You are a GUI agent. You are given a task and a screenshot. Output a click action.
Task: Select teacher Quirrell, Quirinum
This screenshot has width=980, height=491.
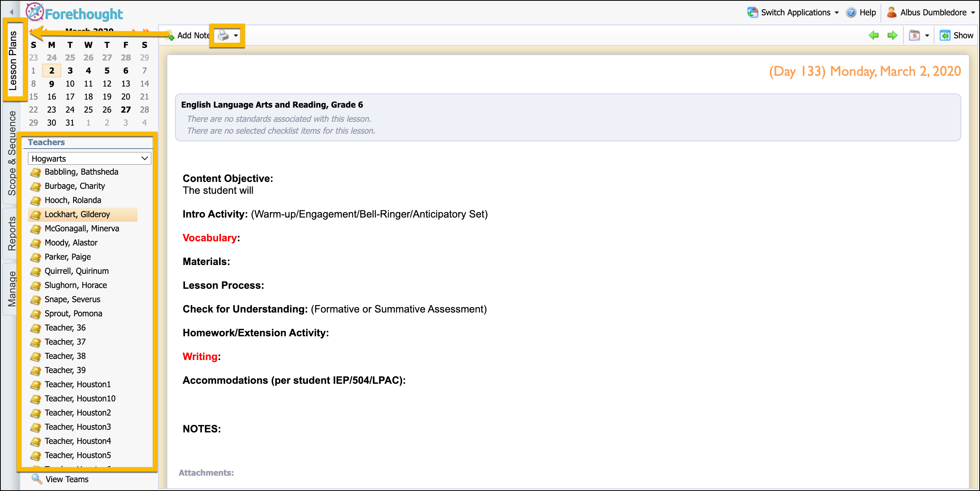[x=77, y=271]
